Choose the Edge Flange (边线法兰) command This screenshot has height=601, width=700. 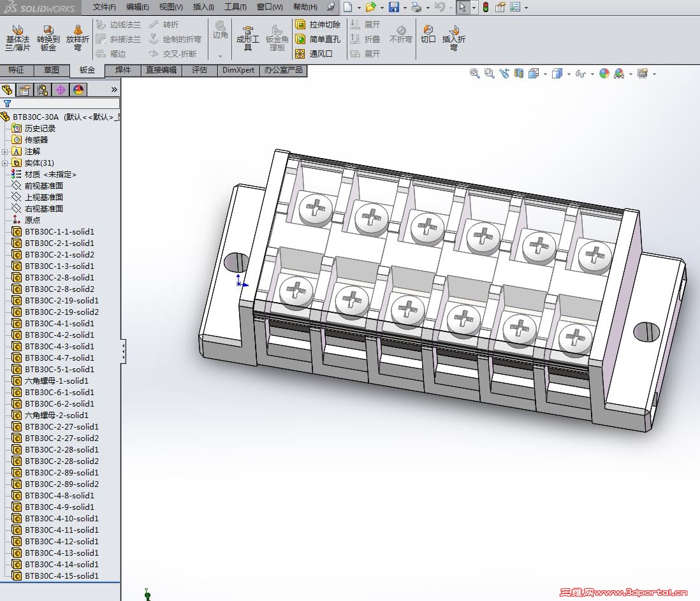coord(119,25)
